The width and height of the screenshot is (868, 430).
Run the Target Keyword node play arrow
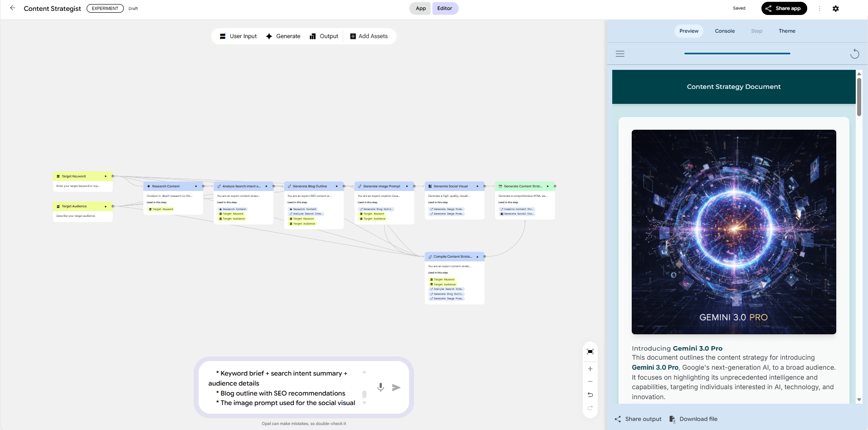[106, 176]
